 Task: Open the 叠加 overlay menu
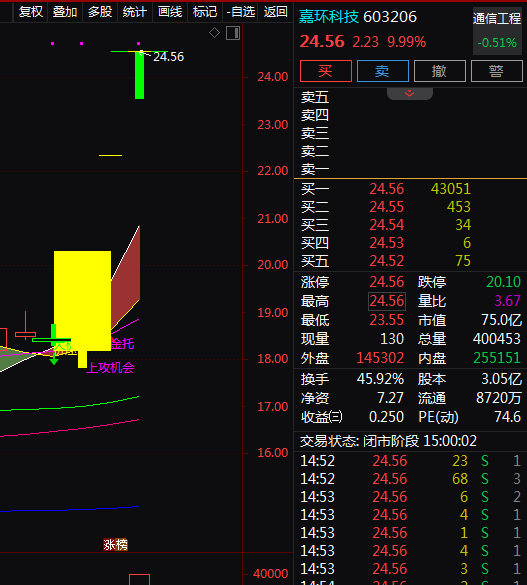tap(65, 12)
